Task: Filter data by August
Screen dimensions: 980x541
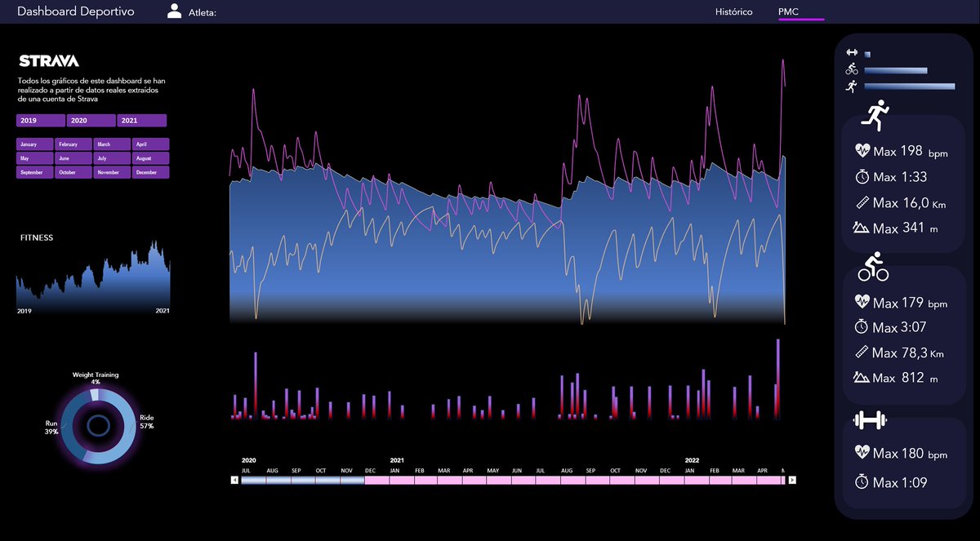Action: point(150,158)
